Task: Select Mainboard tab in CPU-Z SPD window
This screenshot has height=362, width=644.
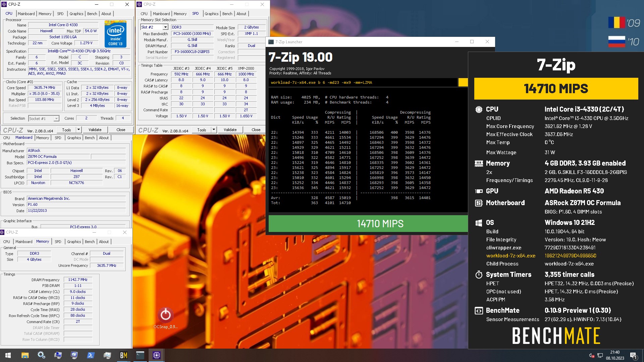Action: tap(161, 14)
